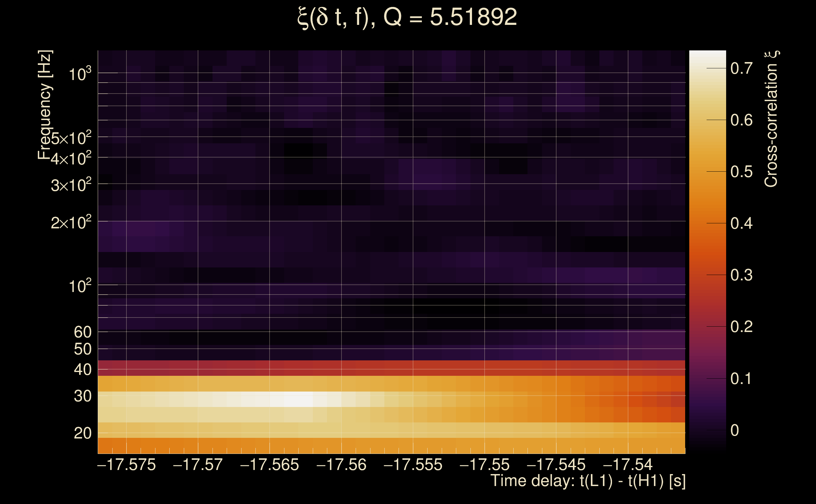The width and height of the screenshot is (816, 504).
Task: Click the 60 Hz frequency tick label
Action: tap(82, 332)
